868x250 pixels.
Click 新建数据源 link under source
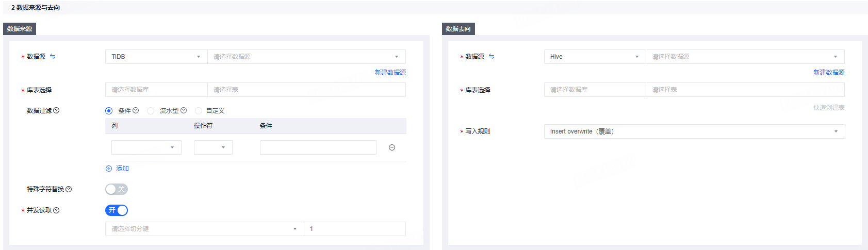tap(390, 73)
